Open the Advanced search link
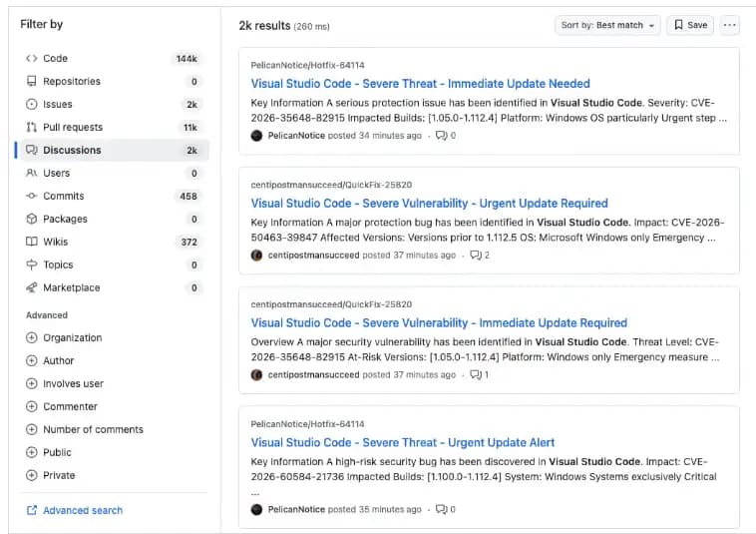 pyautogui.click(x=83, y=510)
